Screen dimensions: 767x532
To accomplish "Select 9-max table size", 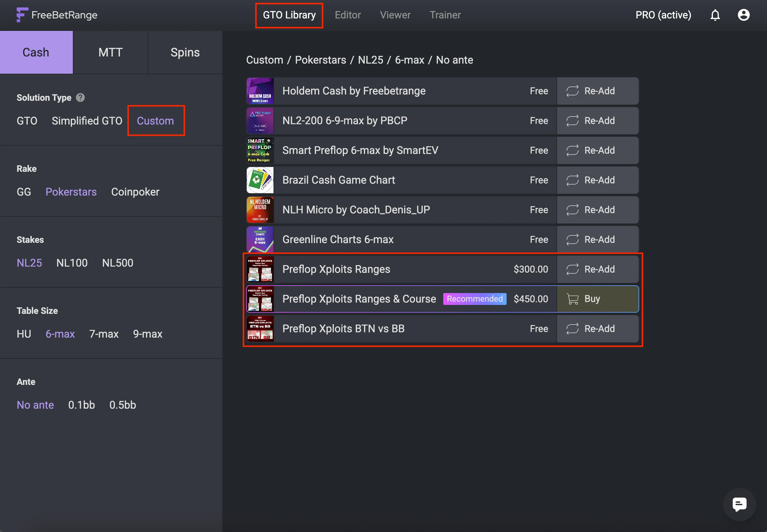I will pos(148,334).
